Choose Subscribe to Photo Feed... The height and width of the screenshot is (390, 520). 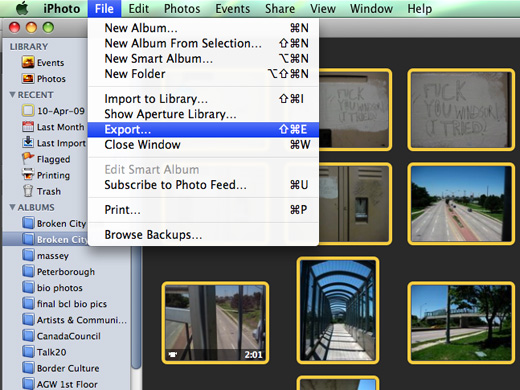coord(203,185)
